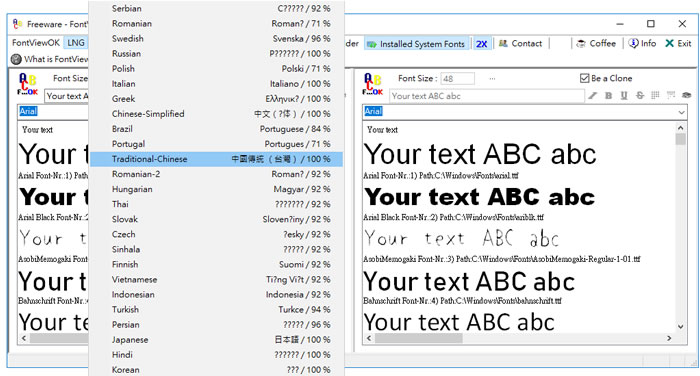Toggle bold B formatting in the right pane
This screenshot has width=700, height=376.
pos(608,96)
